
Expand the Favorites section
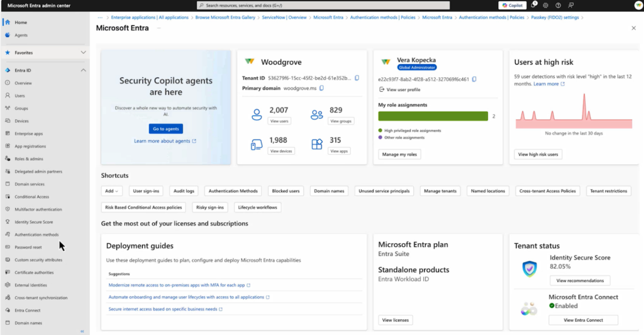pyautogui.click(x=84, y=53)
